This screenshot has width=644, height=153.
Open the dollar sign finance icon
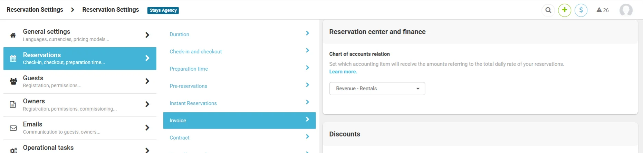(x=581, y=10)
